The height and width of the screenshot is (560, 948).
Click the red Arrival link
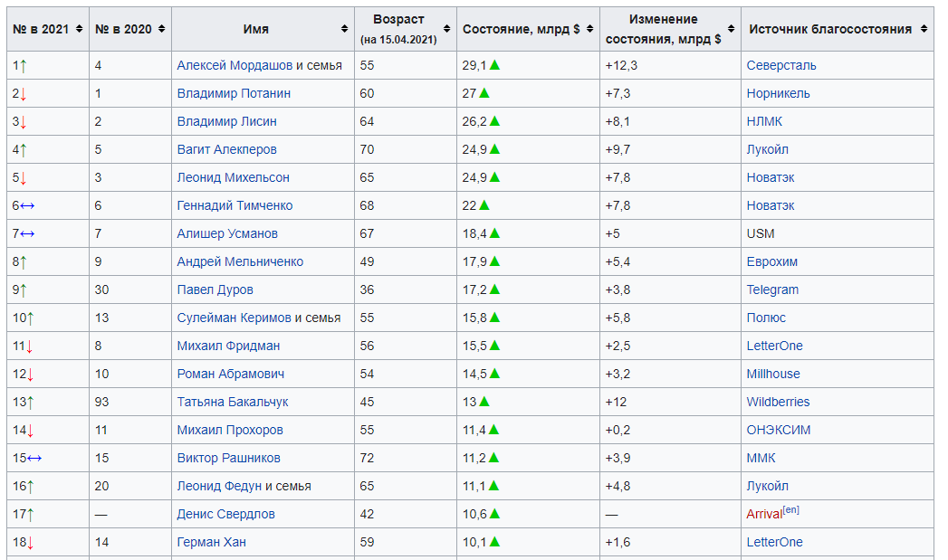coord(763,514)
